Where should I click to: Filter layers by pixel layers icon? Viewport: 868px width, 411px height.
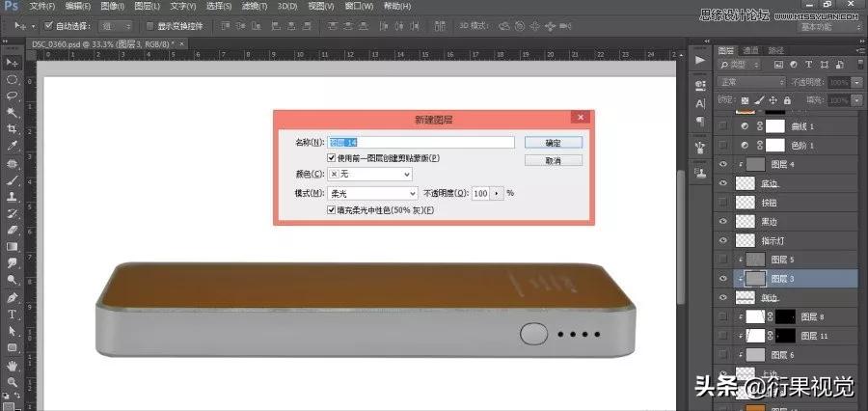click(779, 65)
